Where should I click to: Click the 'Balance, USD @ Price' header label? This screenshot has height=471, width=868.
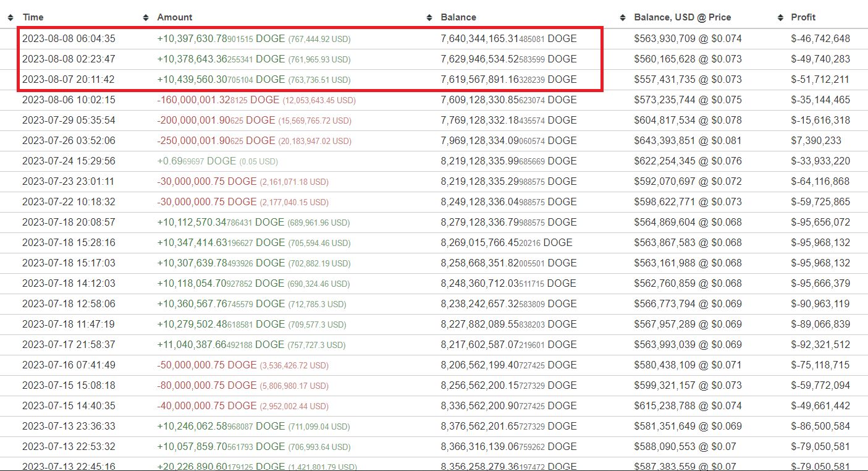click(683, 17)
